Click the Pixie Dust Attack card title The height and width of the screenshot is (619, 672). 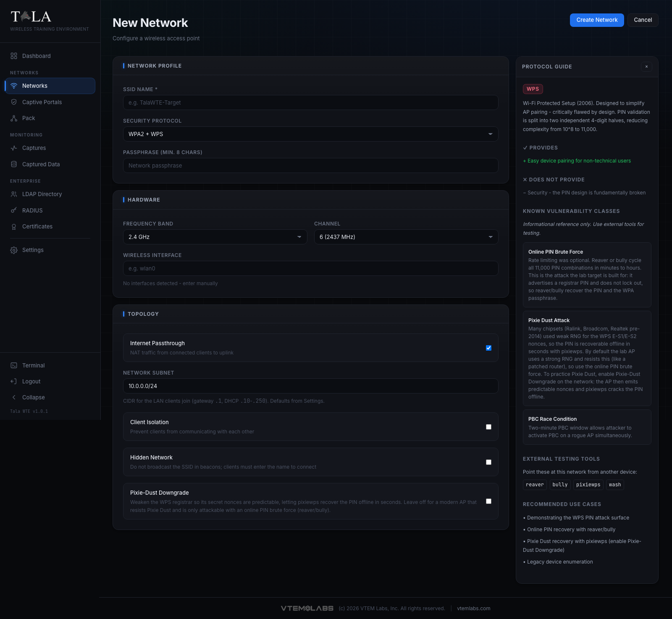coord(549,320)
